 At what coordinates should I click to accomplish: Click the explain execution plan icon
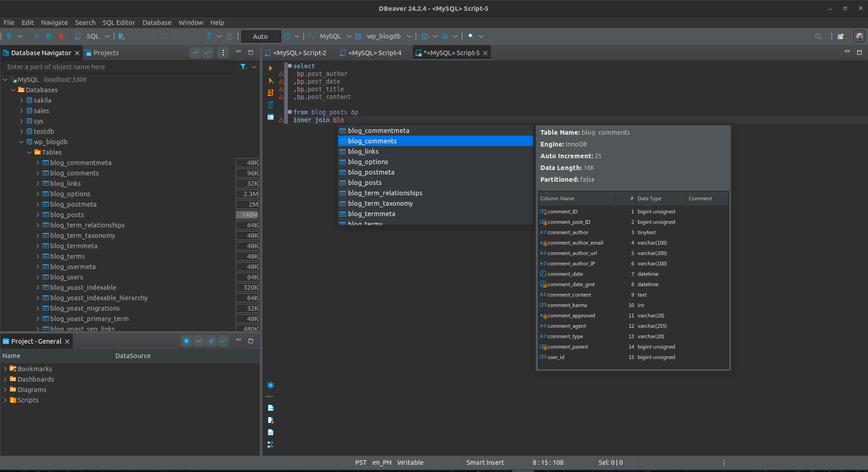271,105
